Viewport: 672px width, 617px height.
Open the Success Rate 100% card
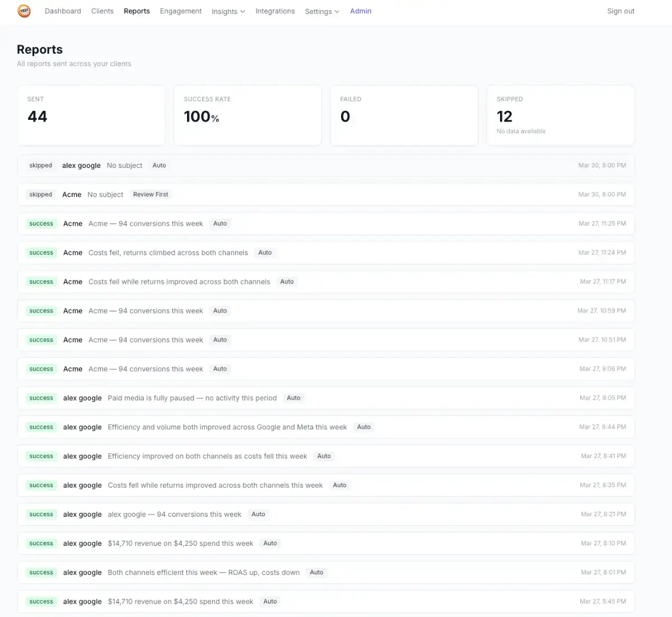pos(248,115)
